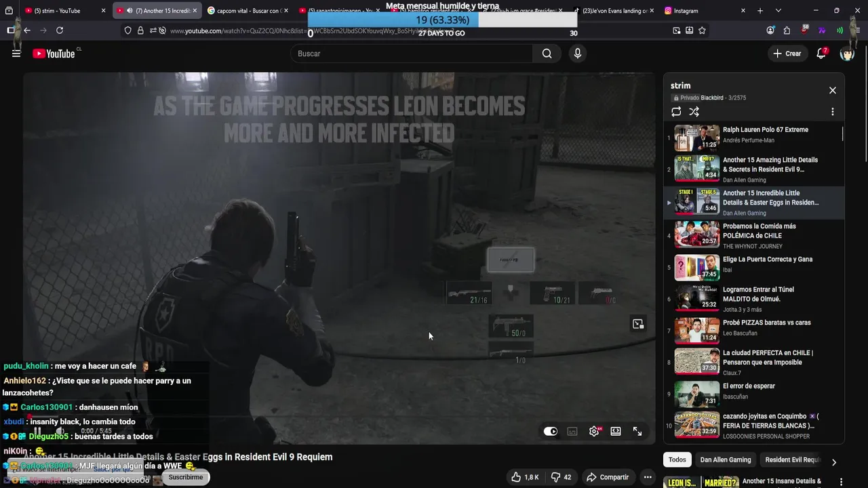Pause or play the video with play button

(x=38, y=431)
